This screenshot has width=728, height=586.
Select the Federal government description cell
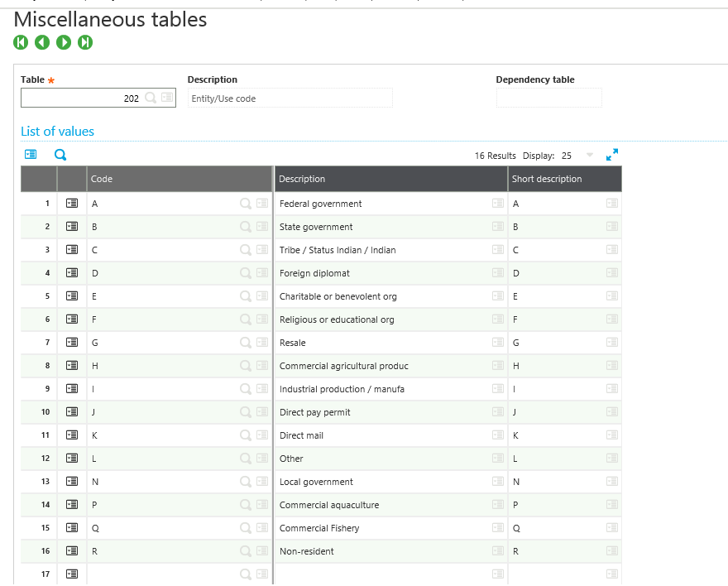coord(382,204)
